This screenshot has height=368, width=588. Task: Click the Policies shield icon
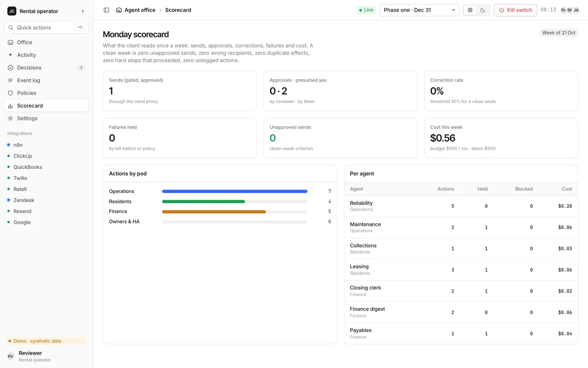point(11,93)
